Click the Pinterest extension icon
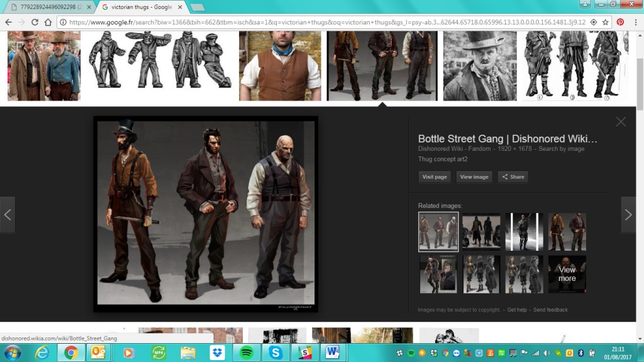Image resolution: width=644 pixels, height=362 pixels. pos(620,22)
